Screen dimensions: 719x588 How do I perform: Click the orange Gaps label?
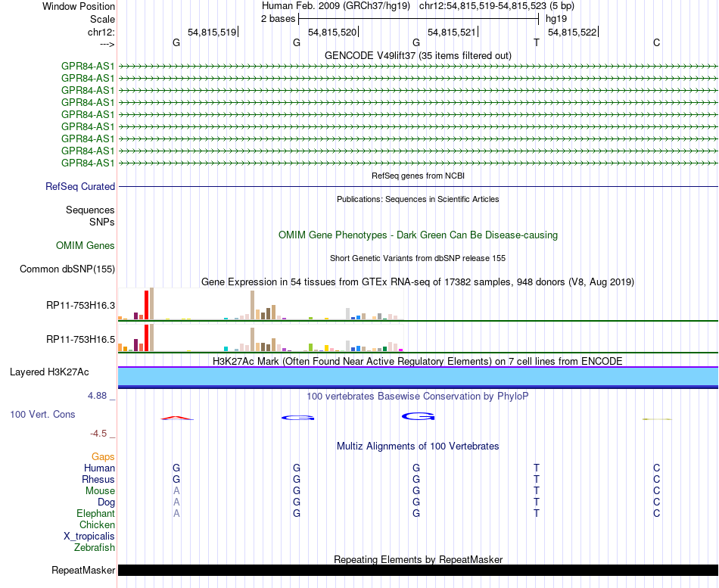(103, 457)
